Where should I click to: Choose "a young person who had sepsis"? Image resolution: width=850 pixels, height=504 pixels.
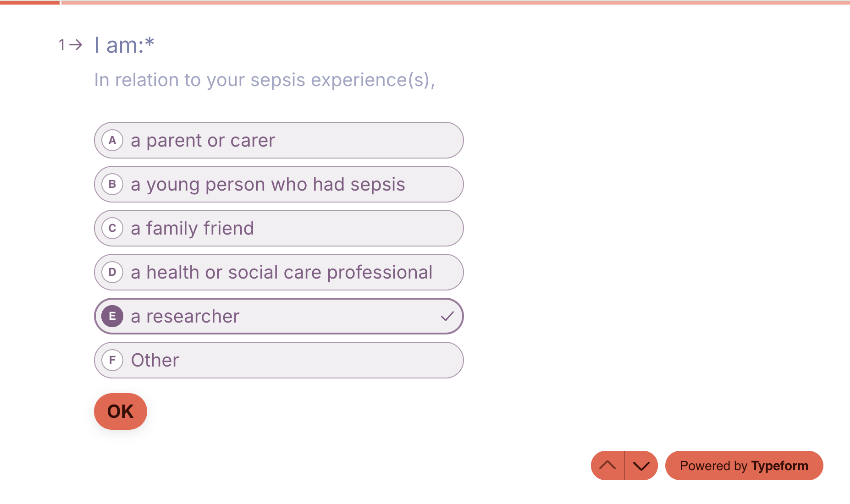tap(278, 184)
